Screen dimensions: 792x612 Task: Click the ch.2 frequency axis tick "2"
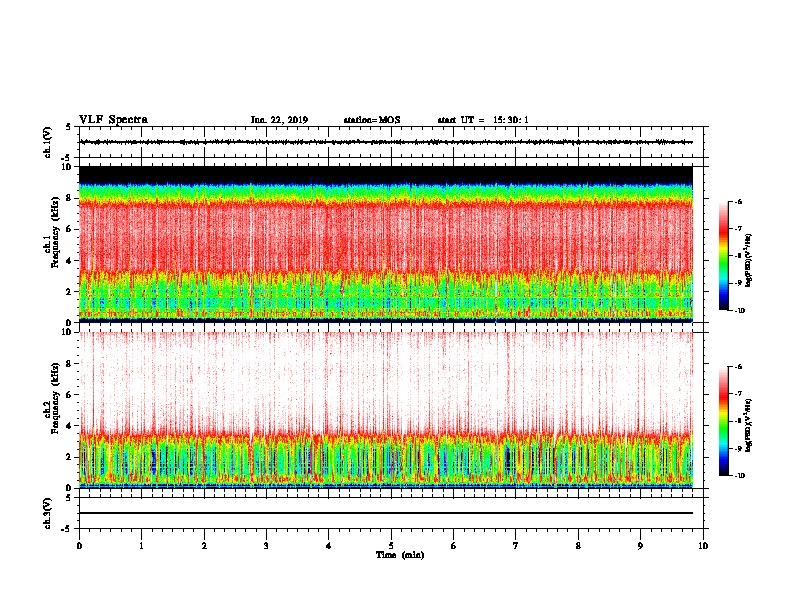[69, 457]
